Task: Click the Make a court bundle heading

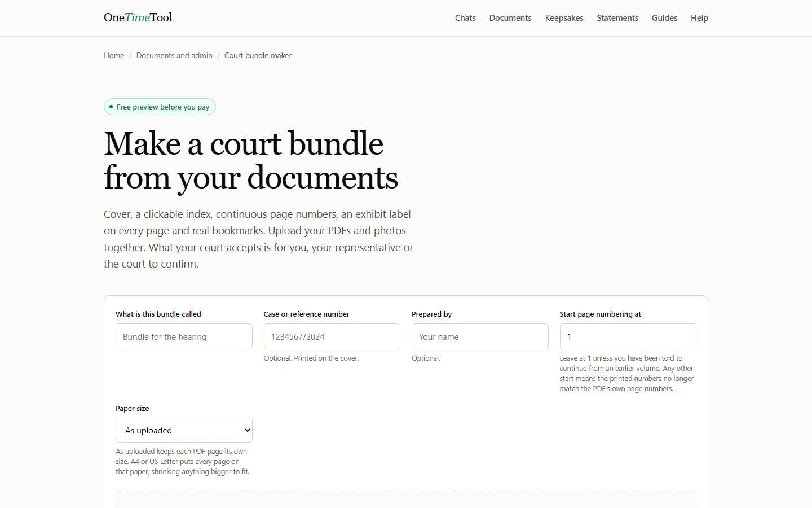Action: click(251, 160)
